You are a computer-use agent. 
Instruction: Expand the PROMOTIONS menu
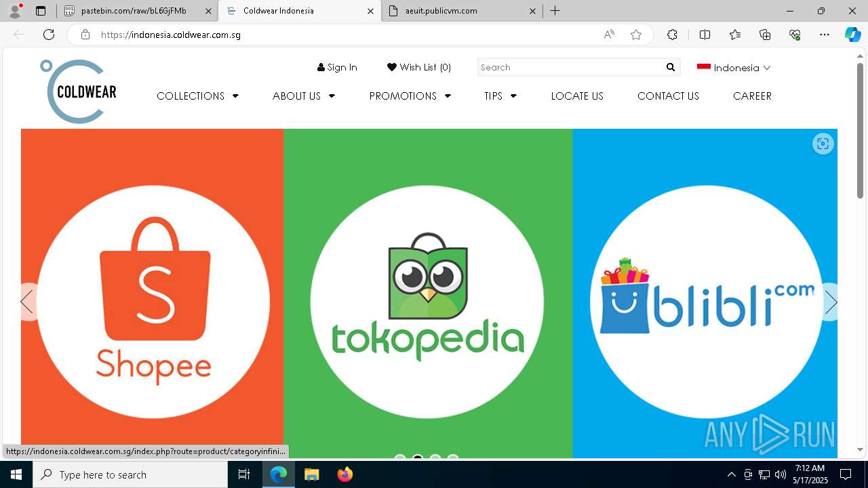(410, 96)
